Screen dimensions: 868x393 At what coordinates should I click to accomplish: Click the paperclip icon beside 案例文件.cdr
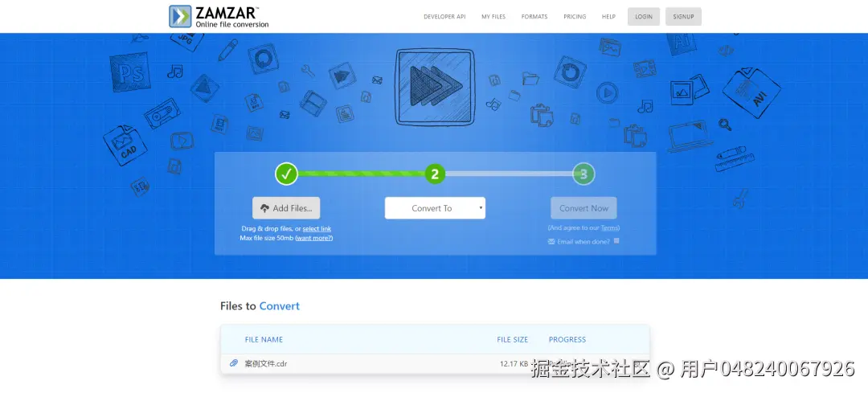coord(234,363)
